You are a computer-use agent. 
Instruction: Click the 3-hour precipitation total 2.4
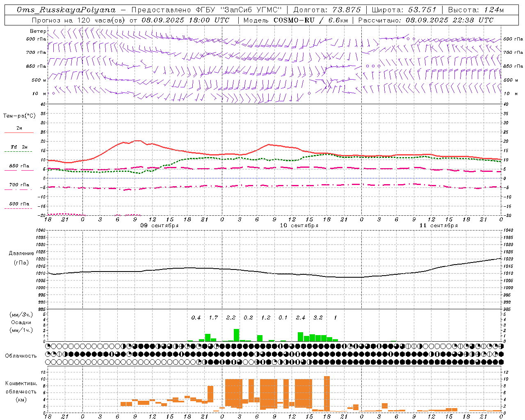tap(301, 318)
